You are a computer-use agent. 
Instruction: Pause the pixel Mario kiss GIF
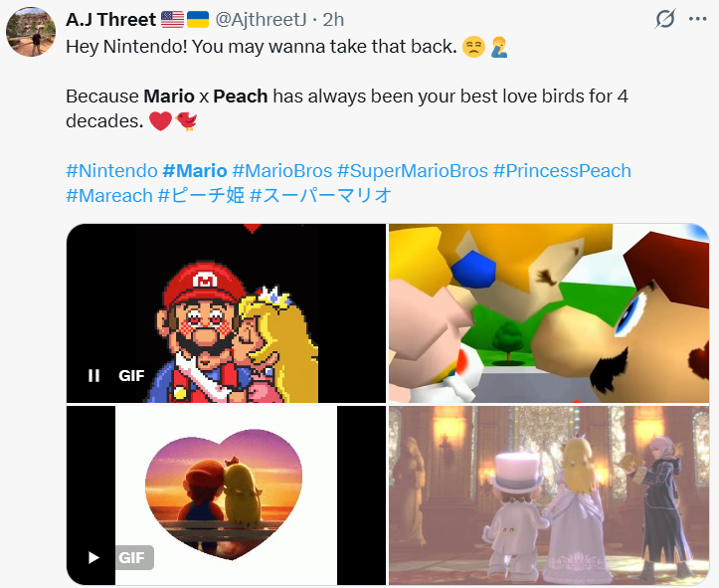coord(94,376)
